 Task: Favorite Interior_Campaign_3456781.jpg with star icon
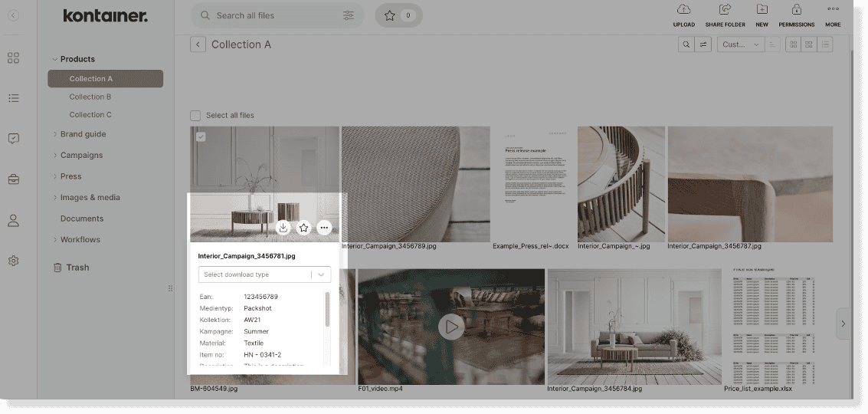click(303, 227)
